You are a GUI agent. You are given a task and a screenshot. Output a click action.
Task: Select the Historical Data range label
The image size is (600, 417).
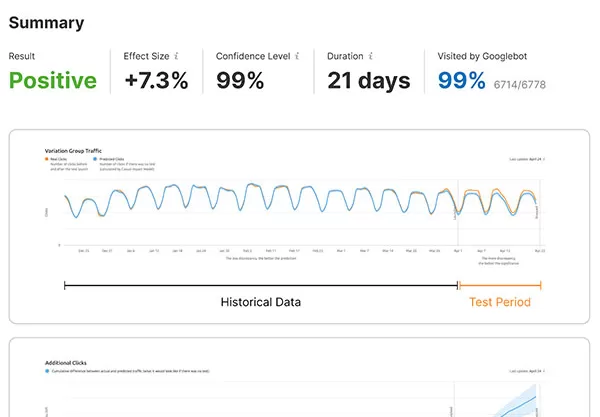point(261,302)
